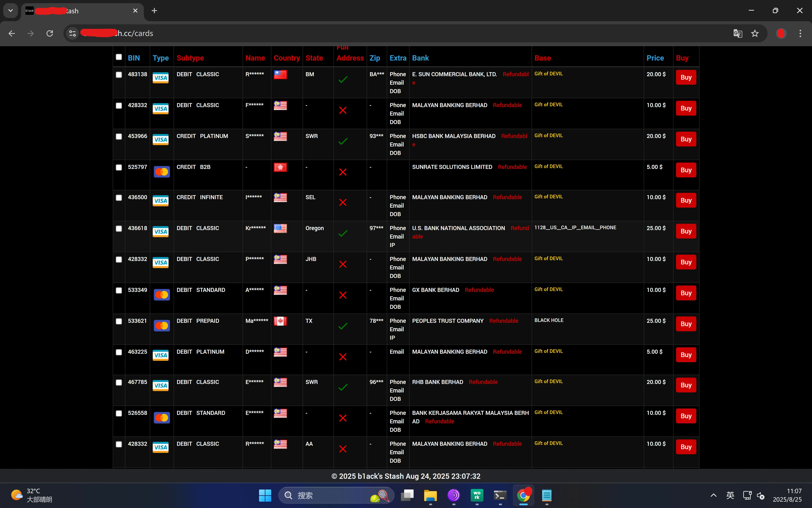The width and height of the screenshot is (812, 508).
Task: Check the box for BIN 533349 row
Action: pyautogui.click(x=119, y=290)
